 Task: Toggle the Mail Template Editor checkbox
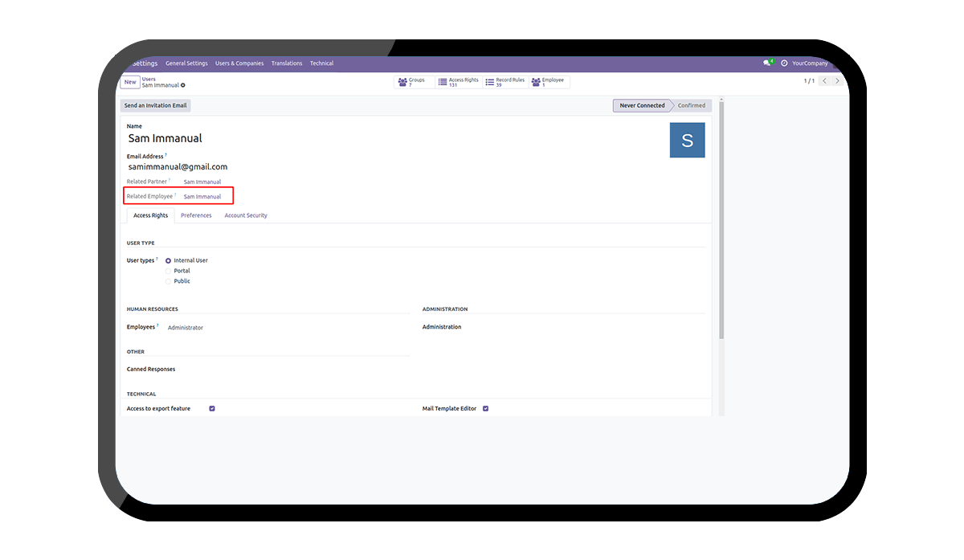[x=485, y=409]
